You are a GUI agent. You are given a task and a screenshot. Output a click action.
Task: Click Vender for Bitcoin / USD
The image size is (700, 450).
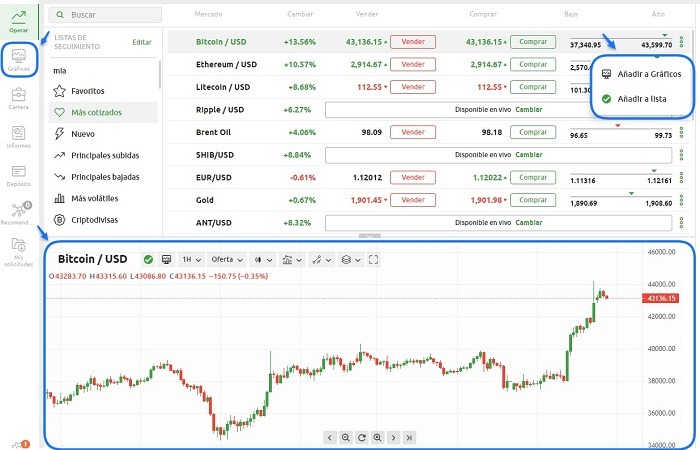[x=413, y=42]
